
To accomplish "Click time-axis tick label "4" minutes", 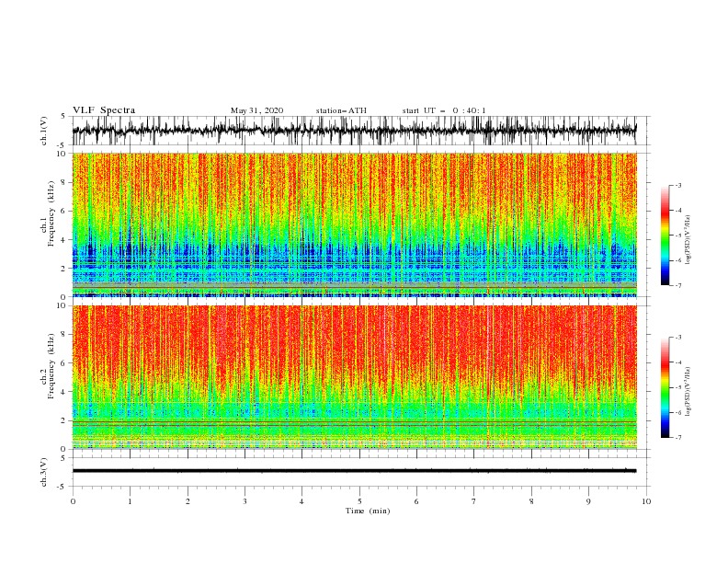I will click(301, 501).
